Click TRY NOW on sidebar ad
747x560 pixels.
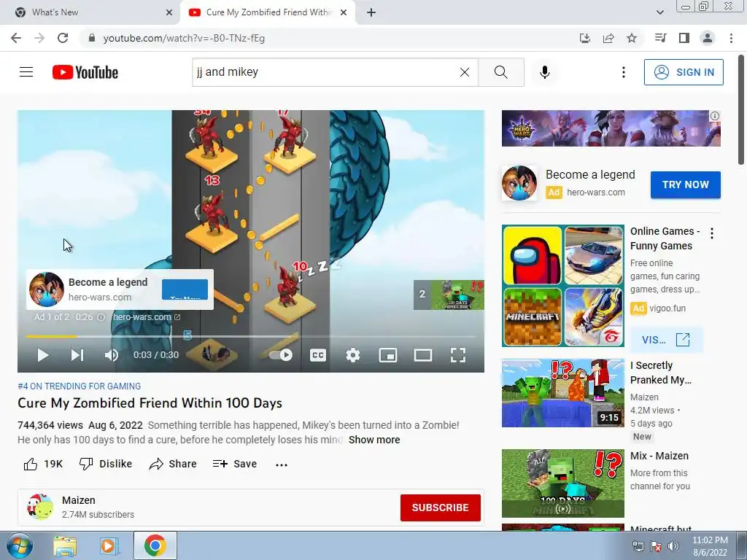point(686,184)
